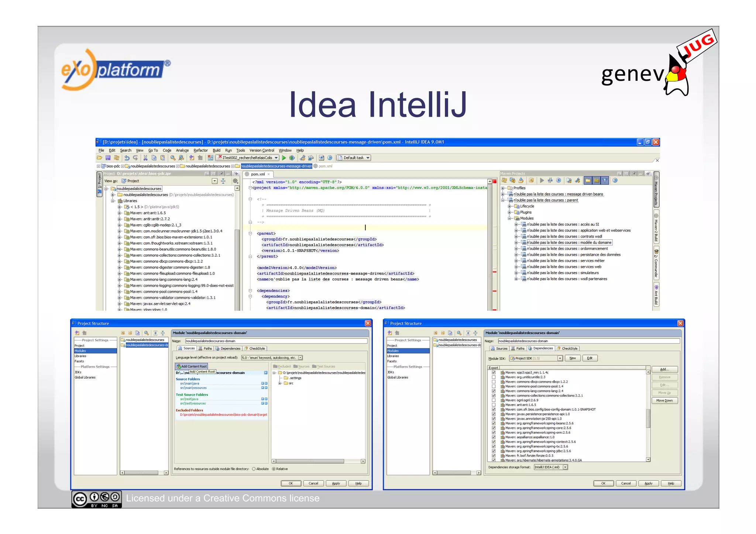Viewport: 756px width, 534px height.
Task: Toggle export checkbox for spring-beans:2.5.6
Action: tap(494, 423)
